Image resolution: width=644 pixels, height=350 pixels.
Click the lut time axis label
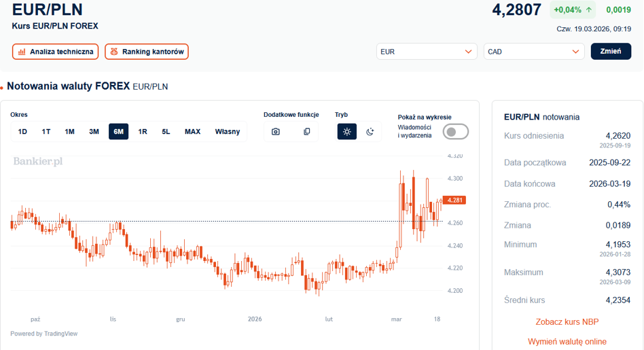point(329,319)
